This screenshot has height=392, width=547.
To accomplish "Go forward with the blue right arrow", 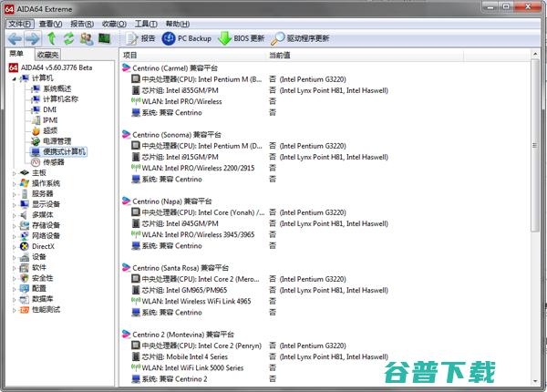I will [33, 38].
